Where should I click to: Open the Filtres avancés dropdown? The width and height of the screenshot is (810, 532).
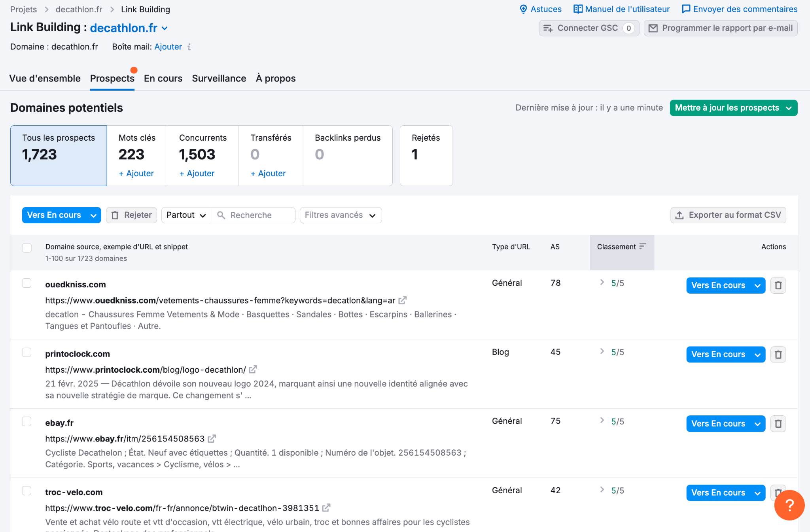341,215
